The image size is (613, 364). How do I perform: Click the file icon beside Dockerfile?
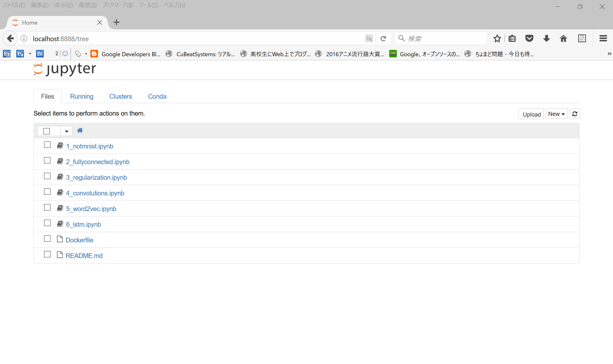pyautogui.click(x=60, y=239)
